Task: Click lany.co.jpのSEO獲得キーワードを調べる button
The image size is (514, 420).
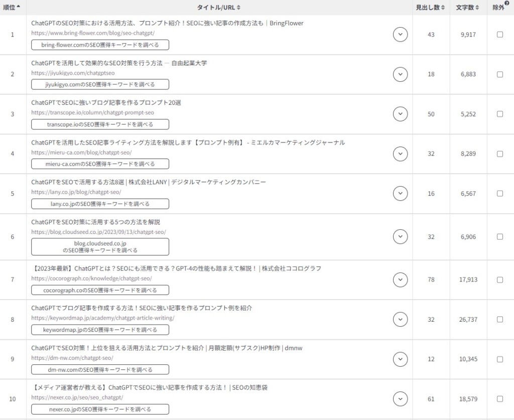Action: (x=100, y=204)
